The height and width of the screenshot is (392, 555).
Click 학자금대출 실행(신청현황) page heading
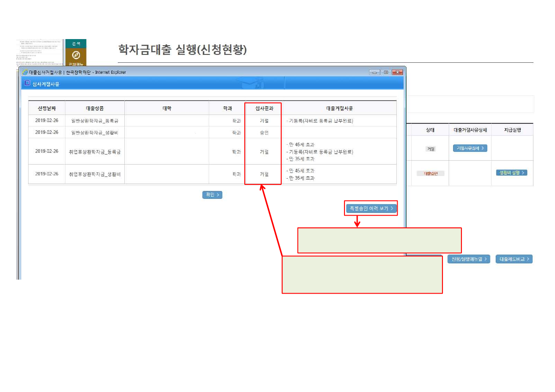pos(182,50)
